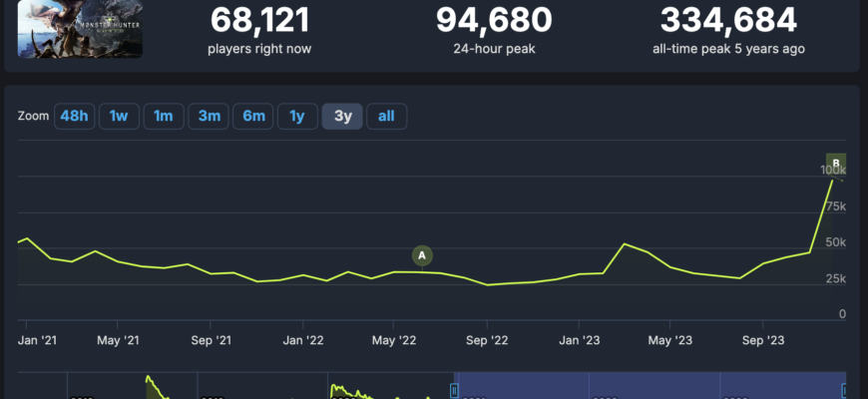Screen dimensions: 868x399
Task: Set chart zoom to 48h
Action: [x=74, y=116]
